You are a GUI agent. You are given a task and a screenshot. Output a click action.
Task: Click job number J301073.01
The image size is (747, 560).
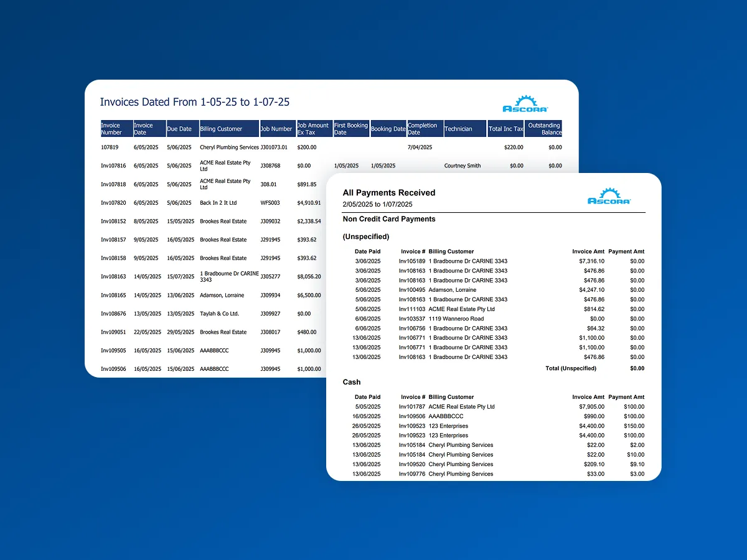[x=275, y=147]
